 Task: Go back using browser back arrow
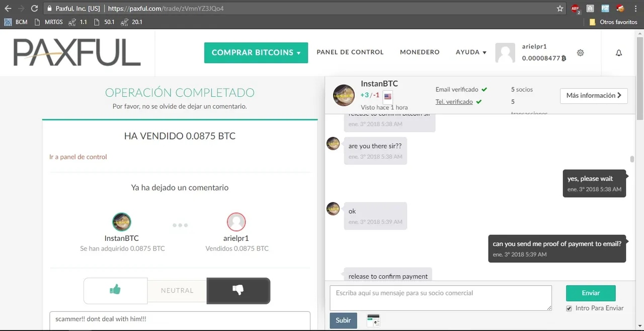tap(8, 9)
